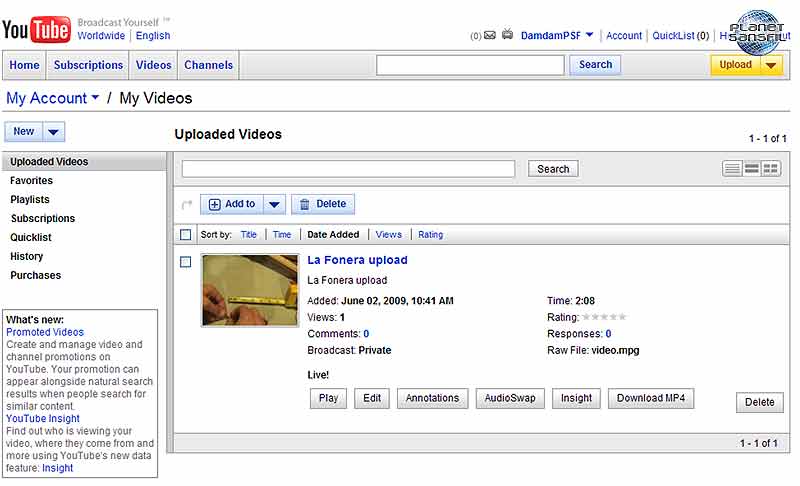Click the yellow Upload button
This screenshot has height=486, width=800.
[x=735, y=65]
